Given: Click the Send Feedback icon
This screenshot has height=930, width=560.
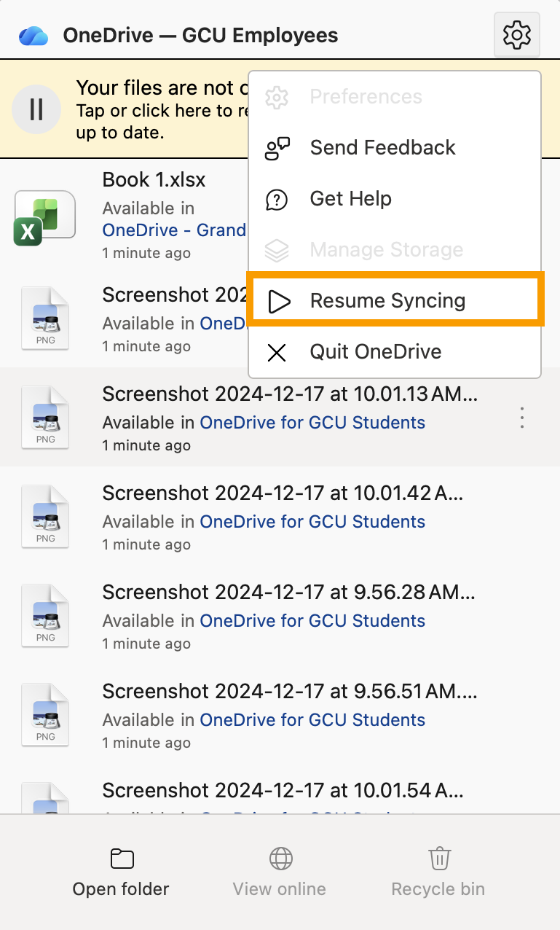Looking at the screenshot, I should 277,148.
